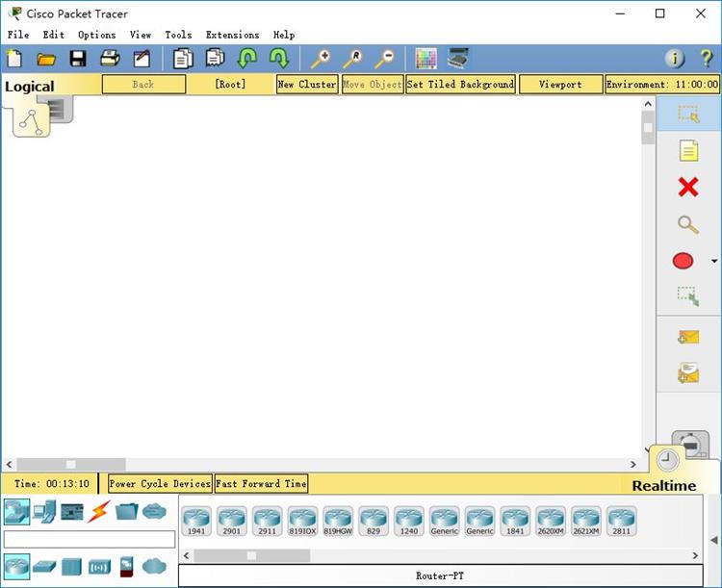Select End Devices category icon
The height and width of the screenshot is (588, 722).
[x=44, y=512]
